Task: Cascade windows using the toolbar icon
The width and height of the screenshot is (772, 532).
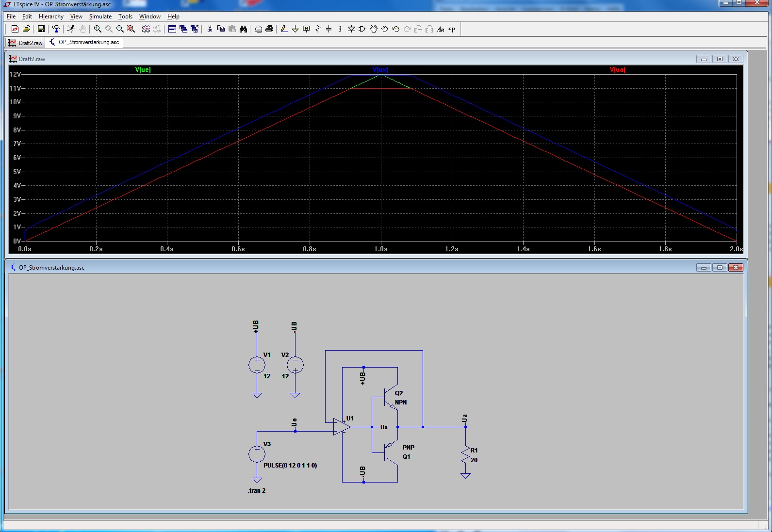Action: [x=183, y=29]
